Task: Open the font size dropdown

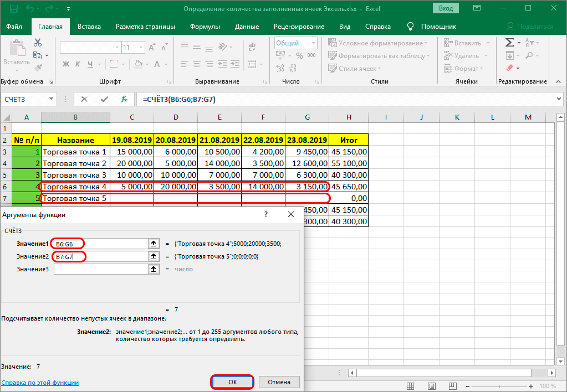Action: click(142, 48)
